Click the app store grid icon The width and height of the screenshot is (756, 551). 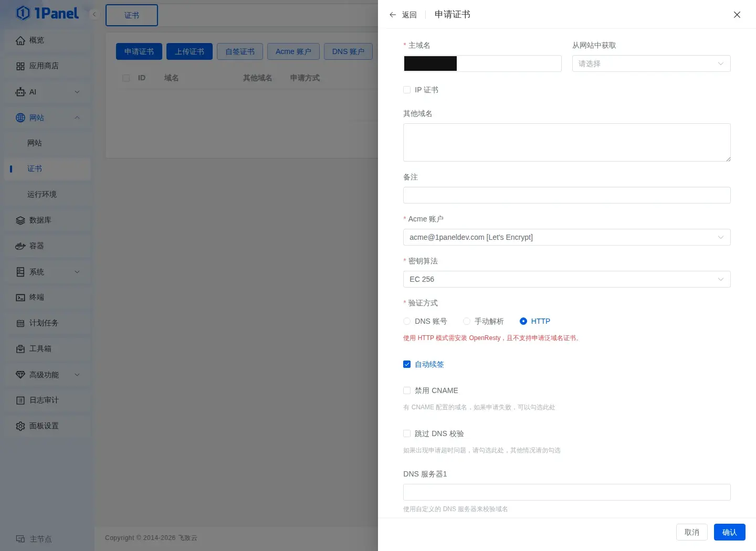click(x=20, y=66)
